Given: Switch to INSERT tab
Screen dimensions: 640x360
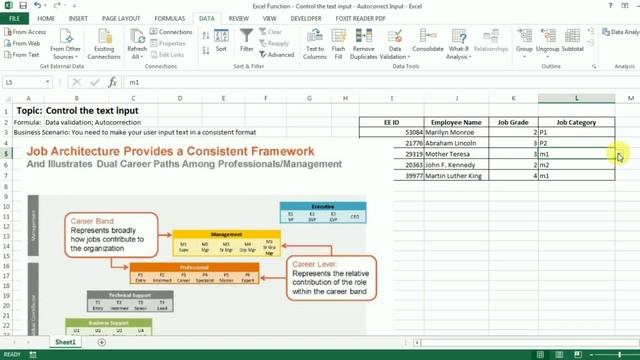Looking at the screenshot, I should click(78, 18).
